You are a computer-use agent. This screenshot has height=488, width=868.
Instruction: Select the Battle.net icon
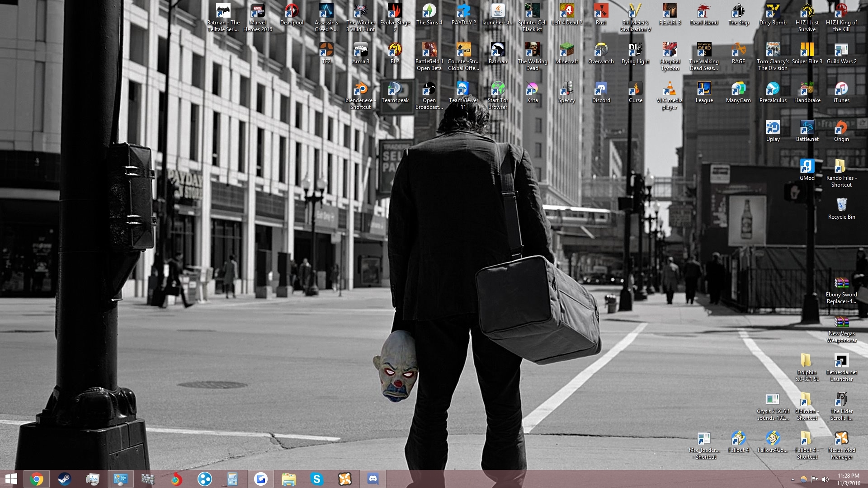pyautogui.click(x=807, y=131)
